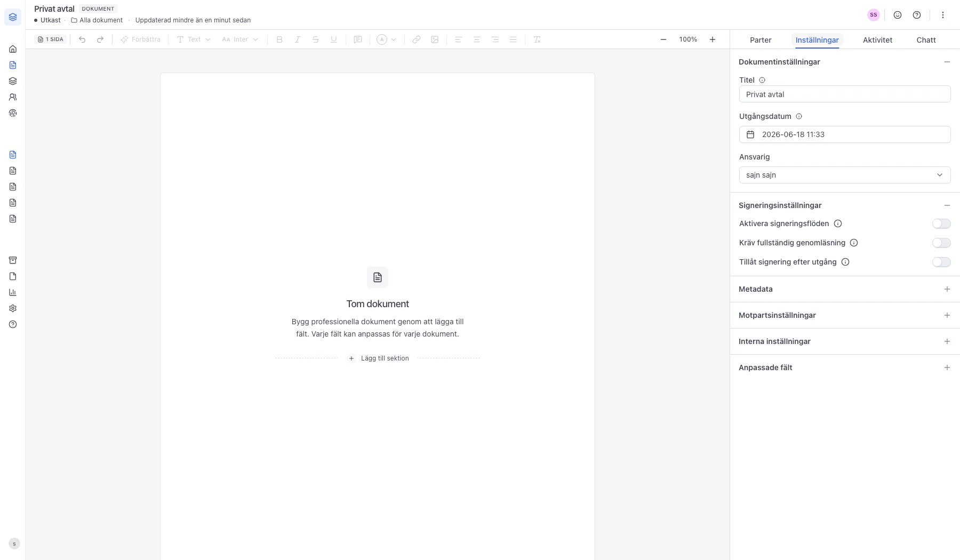Show info for Aktivera signeringsflöden

(x=838, y=223)
